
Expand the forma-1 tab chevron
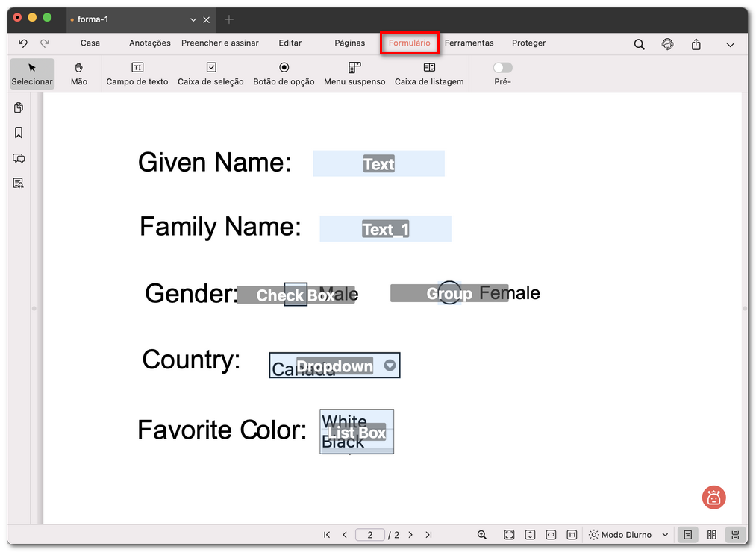[x=192, y=19]
